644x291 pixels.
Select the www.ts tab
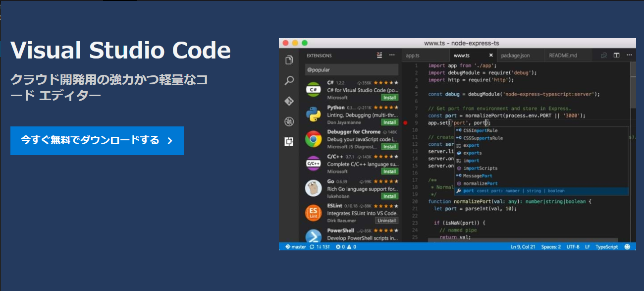point(462,56)
